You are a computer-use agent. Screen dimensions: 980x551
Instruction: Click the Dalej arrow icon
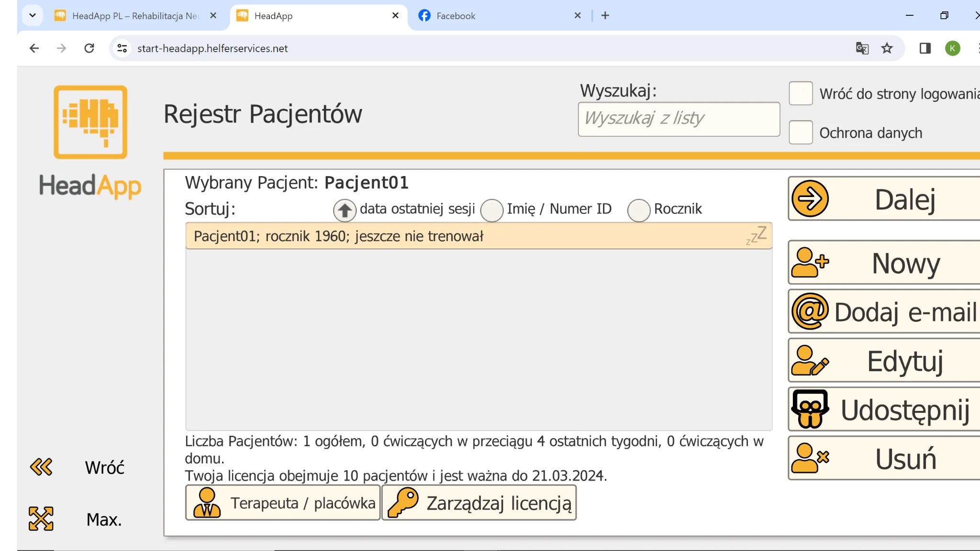click(x=810, y=198)
